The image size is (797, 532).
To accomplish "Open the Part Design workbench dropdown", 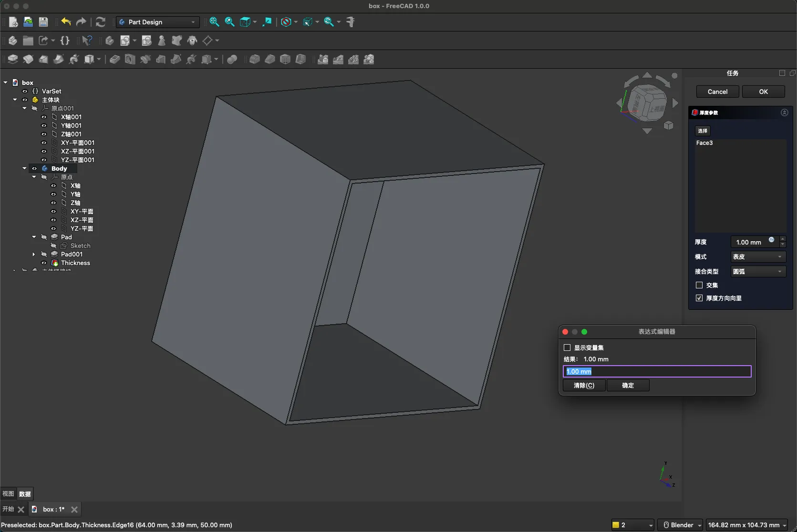I will [x=157, y=22].
